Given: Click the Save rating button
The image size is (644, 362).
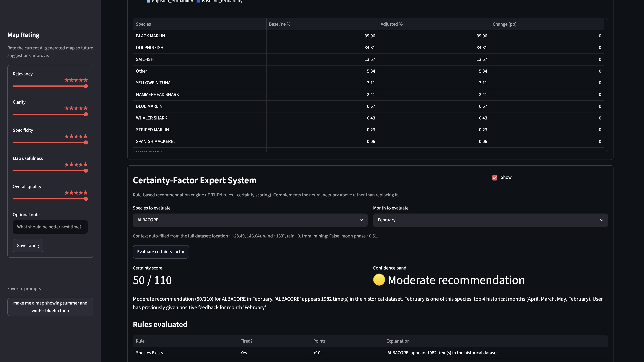Looking at the screenshot, I should [x=28, y=246].
